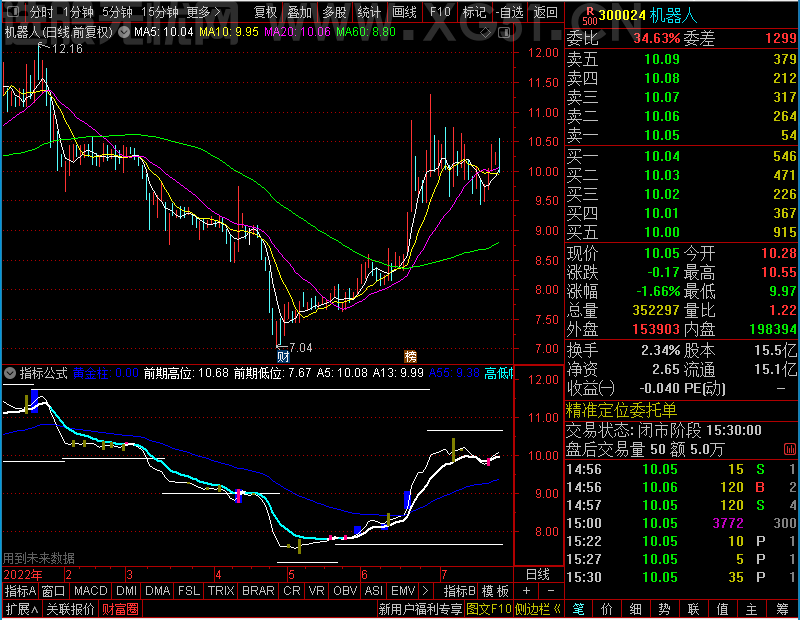Select the 联 related tab
The image size is (800, 620).
tap(693, 609)
